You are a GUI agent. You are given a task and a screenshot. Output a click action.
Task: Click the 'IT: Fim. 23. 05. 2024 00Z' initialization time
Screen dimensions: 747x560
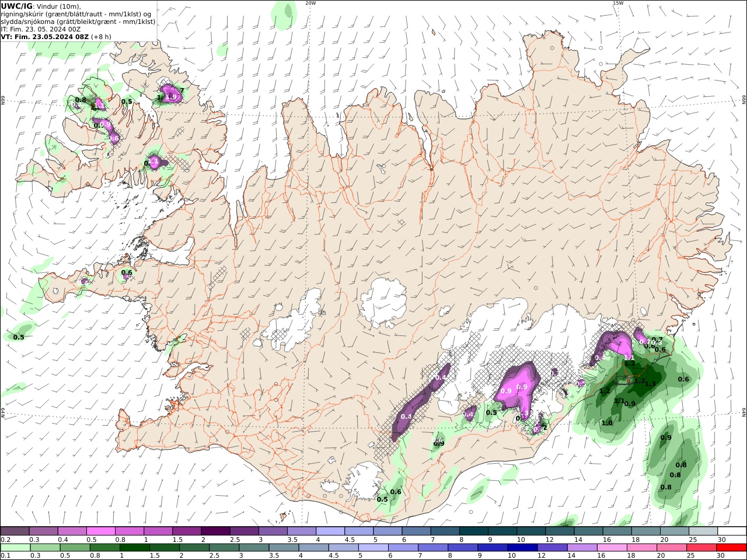[41, 29]
